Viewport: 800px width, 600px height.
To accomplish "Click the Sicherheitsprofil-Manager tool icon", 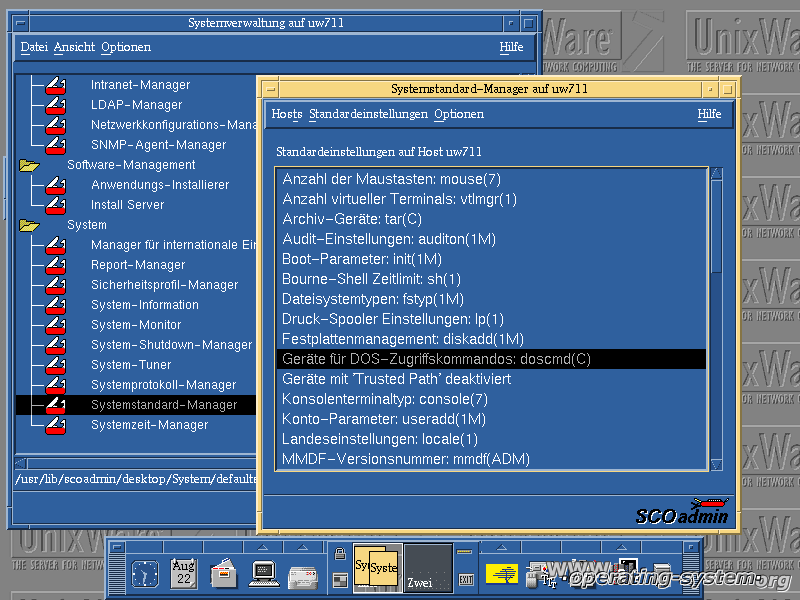I will pyautogui.click(x=55, y=285).
